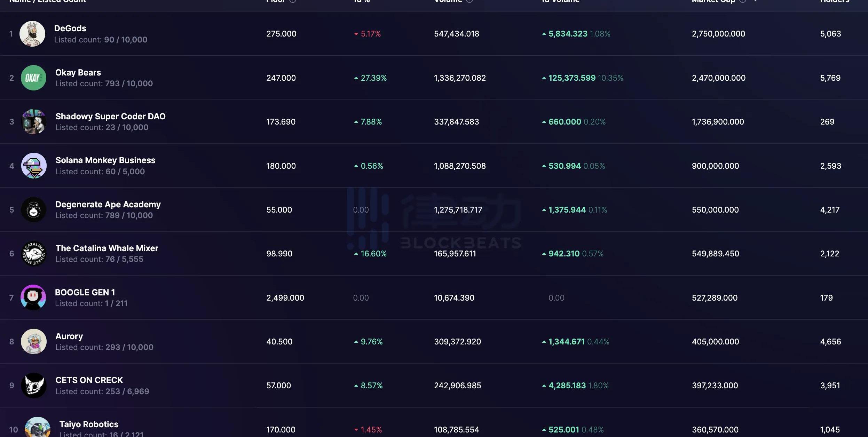Click the Degenerate Ape Academy title
Screen dimensions: 868x437
click(x=108, y=204)
